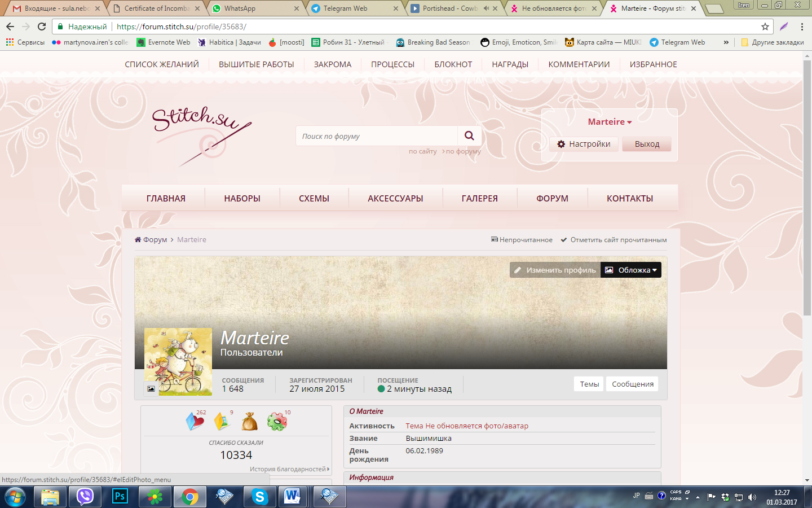Bookmark this page with the star icon
Viewport: 812px width, 508px height.
coord(765,27)
